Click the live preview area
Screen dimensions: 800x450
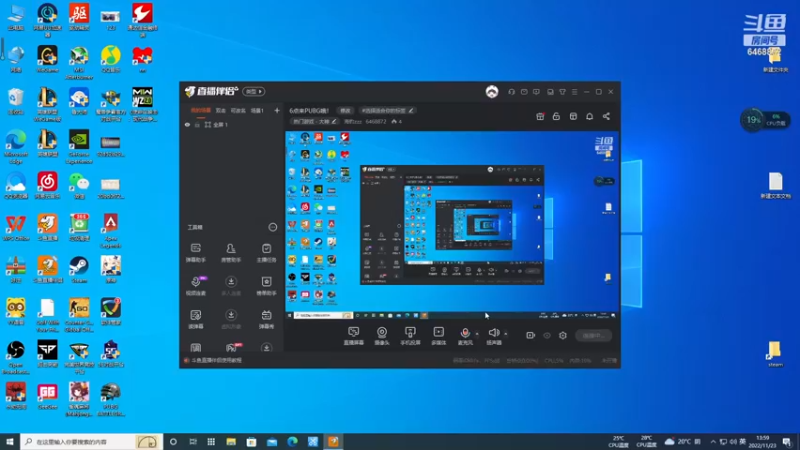(x=452, y=225)
